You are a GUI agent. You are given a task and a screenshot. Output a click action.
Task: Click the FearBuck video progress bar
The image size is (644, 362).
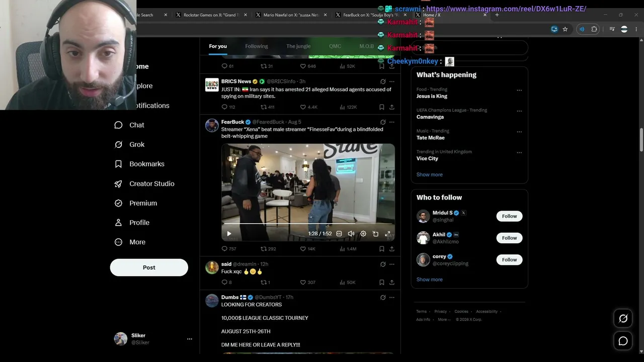coord(308,224)
